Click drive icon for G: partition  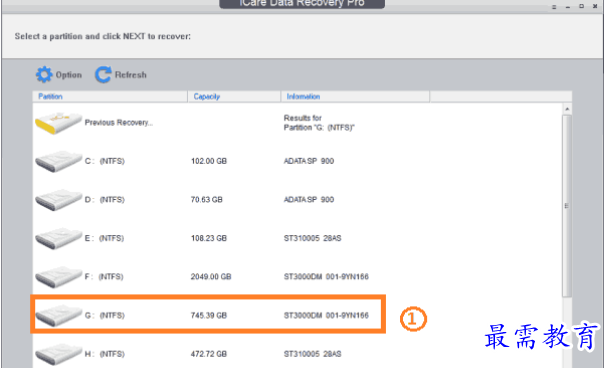click(x=58, y=315)
